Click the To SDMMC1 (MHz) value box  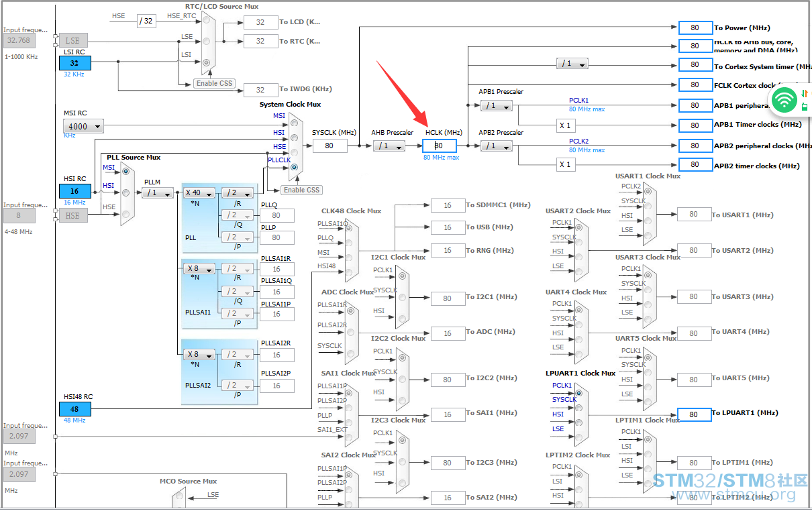pyautogui.click(x=448, y=205)
